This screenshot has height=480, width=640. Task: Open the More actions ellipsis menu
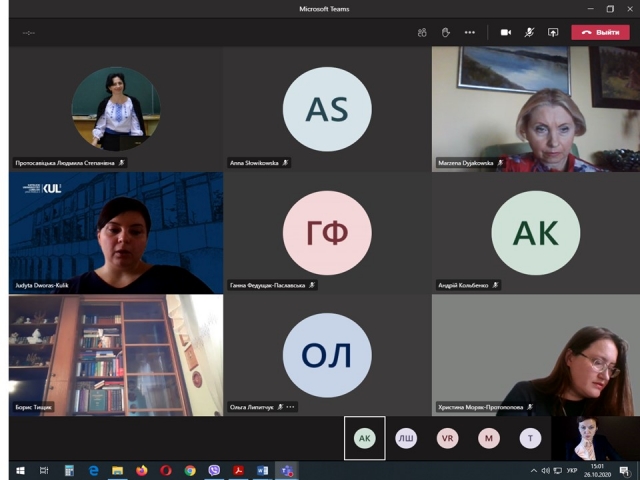470,32
